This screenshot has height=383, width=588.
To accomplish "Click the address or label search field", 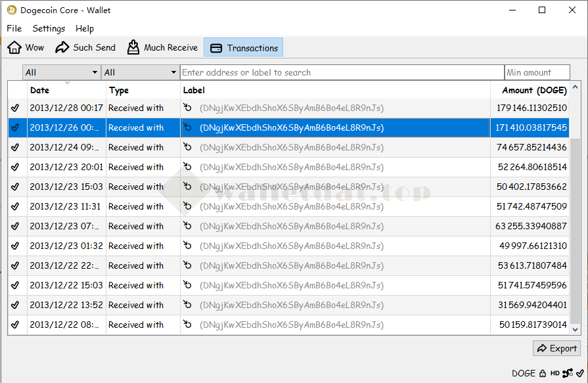I will point(342,72).
